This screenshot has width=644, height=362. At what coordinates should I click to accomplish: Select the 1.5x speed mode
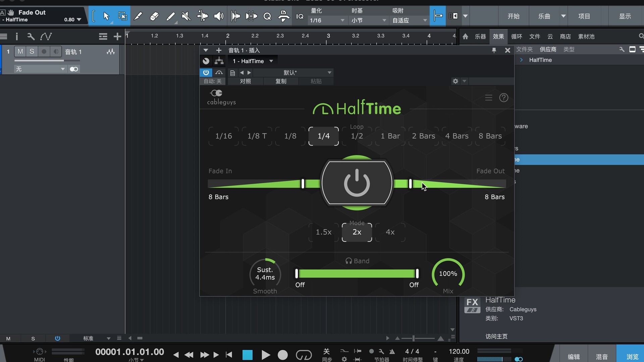(x=324, y=232)
